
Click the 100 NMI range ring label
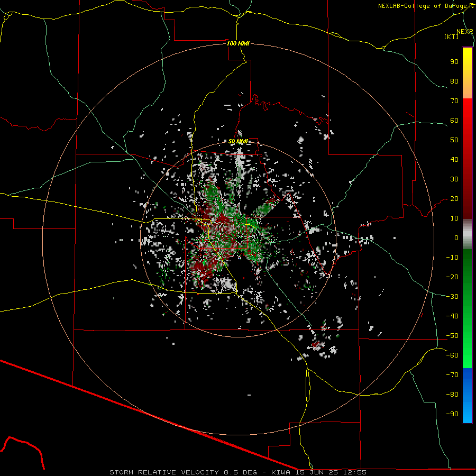click(x=239, y=43)
